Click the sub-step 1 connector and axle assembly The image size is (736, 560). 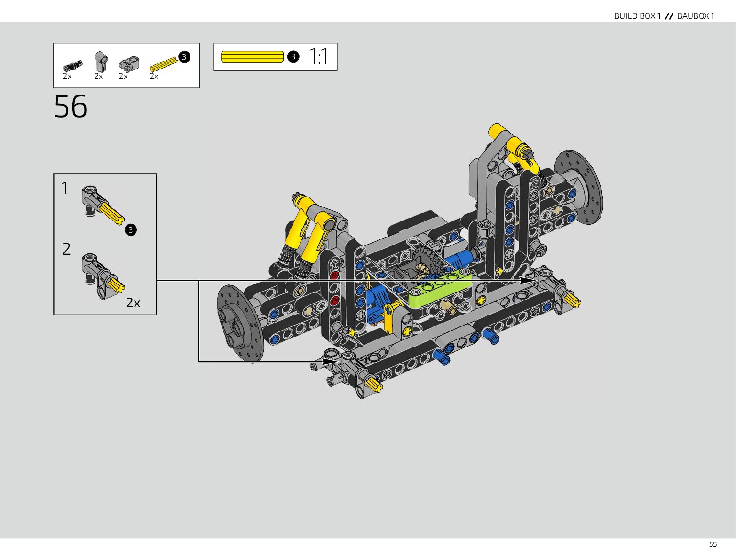pos(102,205)
